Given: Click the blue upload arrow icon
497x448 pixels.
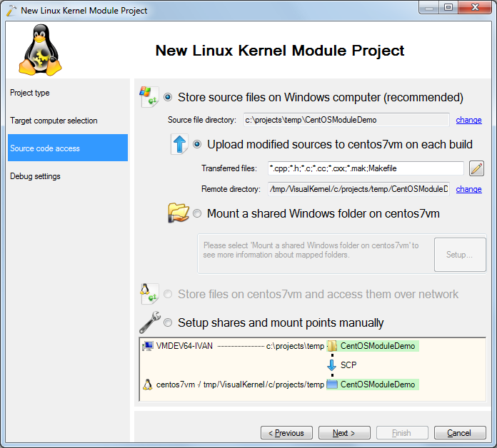Looking at the screenshot, I should 179,144.
